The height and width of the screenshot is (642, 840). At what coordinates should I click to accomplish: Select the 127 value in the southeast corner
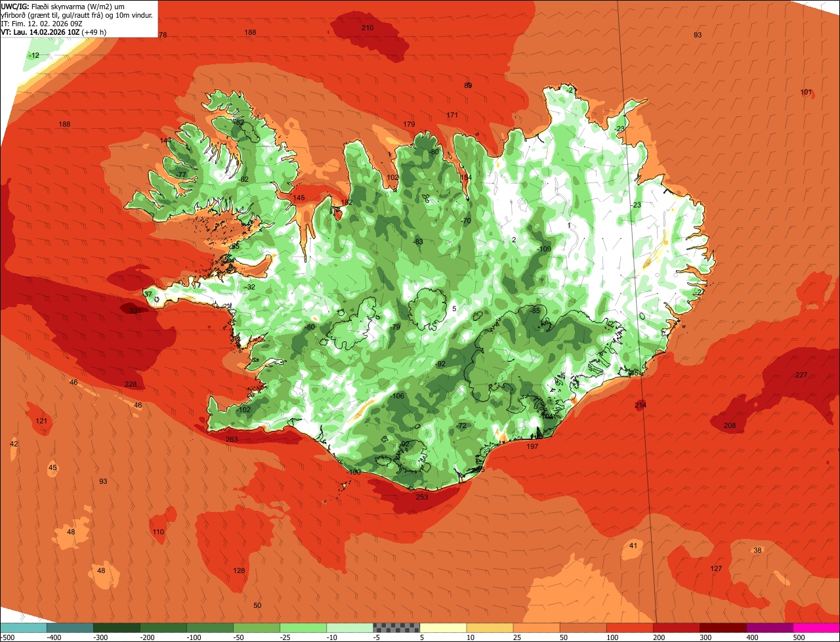716,568
